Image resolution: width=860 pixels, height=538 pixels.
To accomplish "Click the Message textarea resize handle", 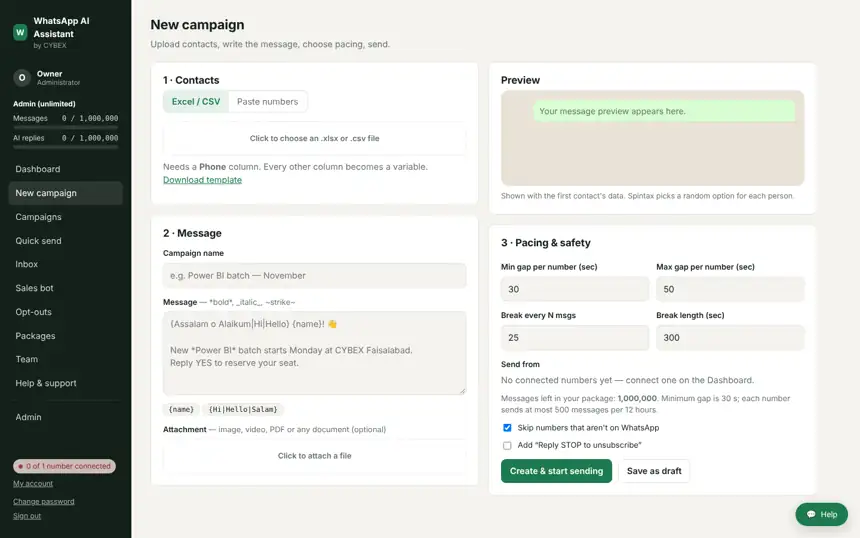I will (x=462, y=390).
